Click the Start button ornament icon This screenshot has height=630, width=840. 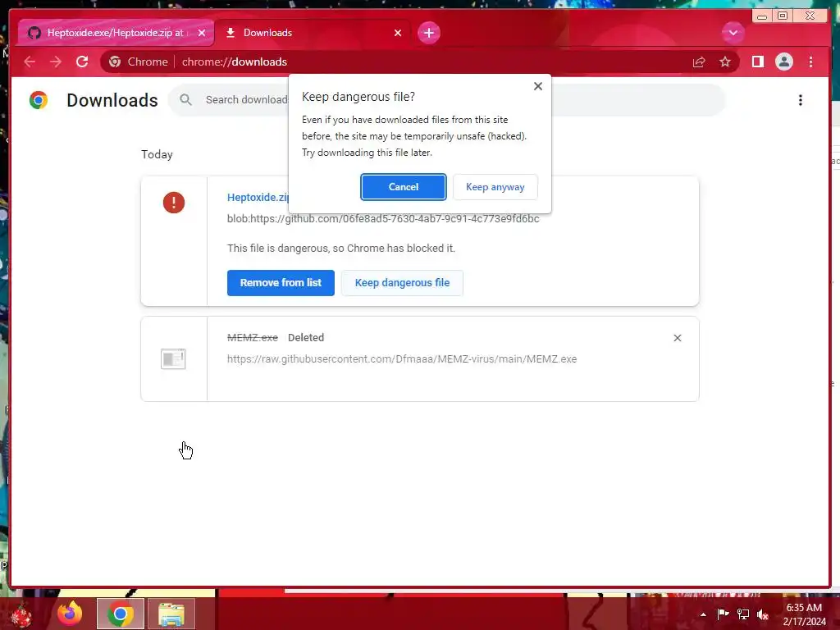21,614
